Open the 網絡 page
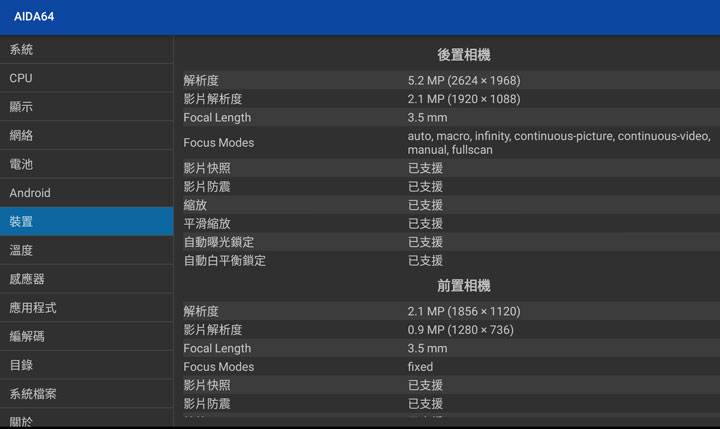This screenshot has width=720, height=429. point(86,135)
